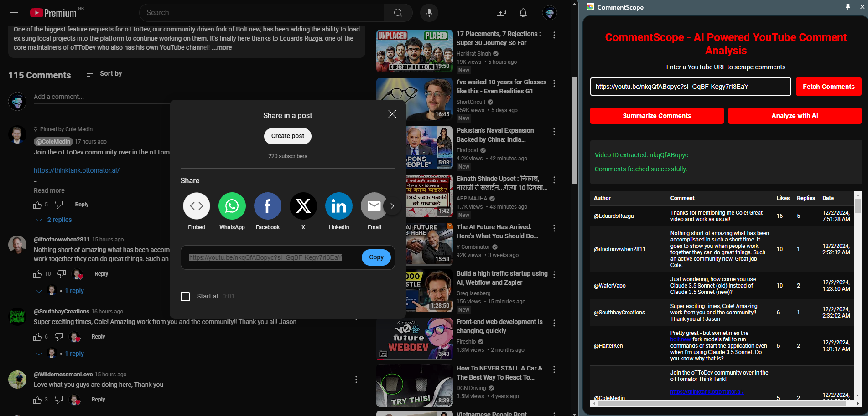Screen dimensions: 868x416
Task: Expand pinned comment with Read more
Action: click(49, 190)
